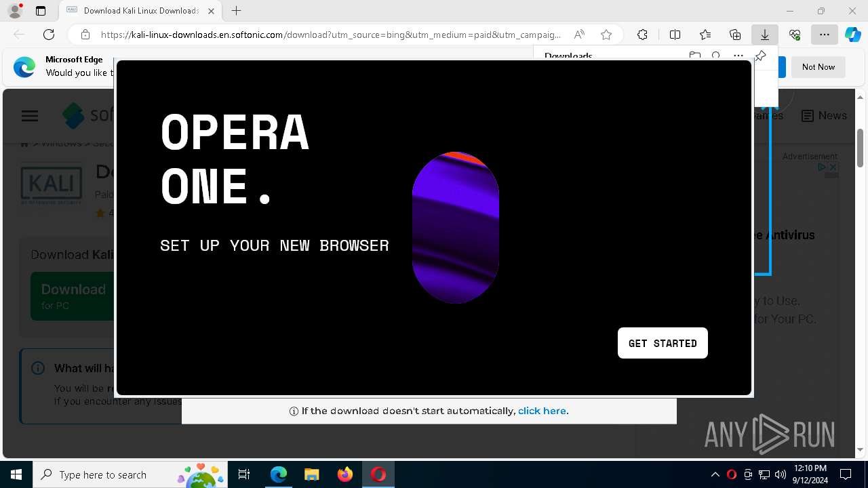Click the AdChoices triangle icon
Viewport: 868px width, 488px height.
click(822, 167)
